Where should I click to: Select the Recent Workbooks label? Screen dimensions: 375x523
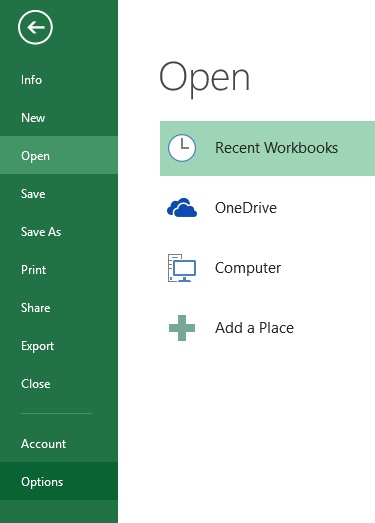click(x=276, y=148)
